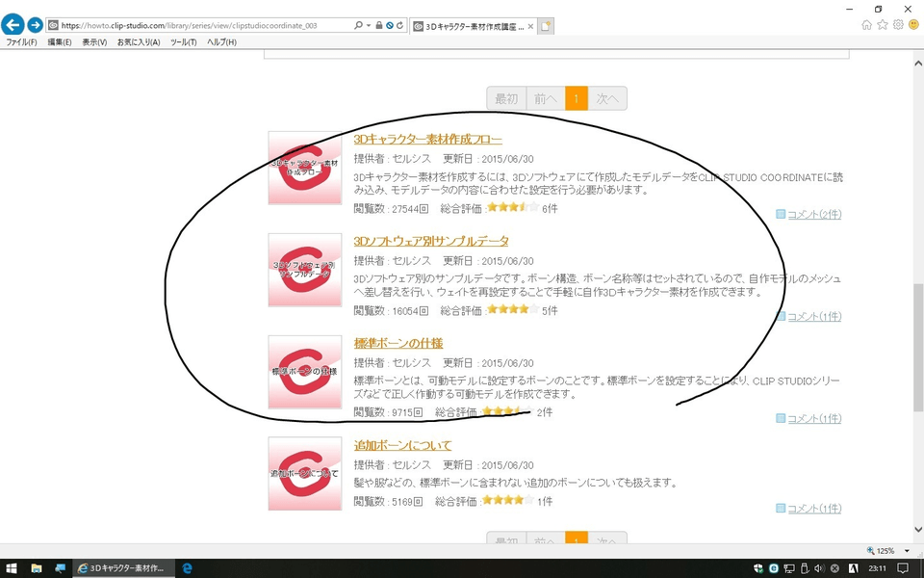This screenshot has width=924, height=578.
Task: Click the smiley feedback icon
Action: [913, 25]
